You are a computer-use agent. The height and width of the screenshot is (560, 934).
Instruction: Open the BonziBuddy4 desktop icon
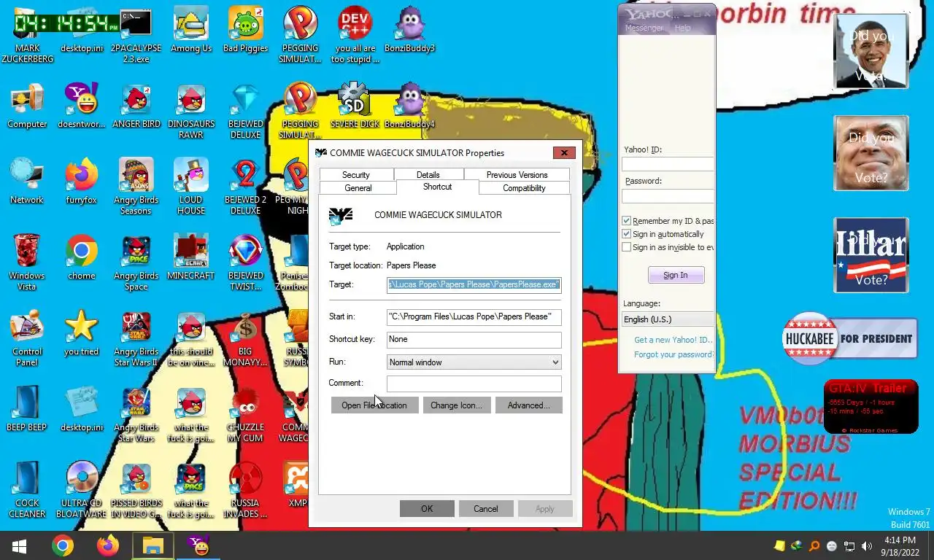pyautogui.click(x=409, y=106)
